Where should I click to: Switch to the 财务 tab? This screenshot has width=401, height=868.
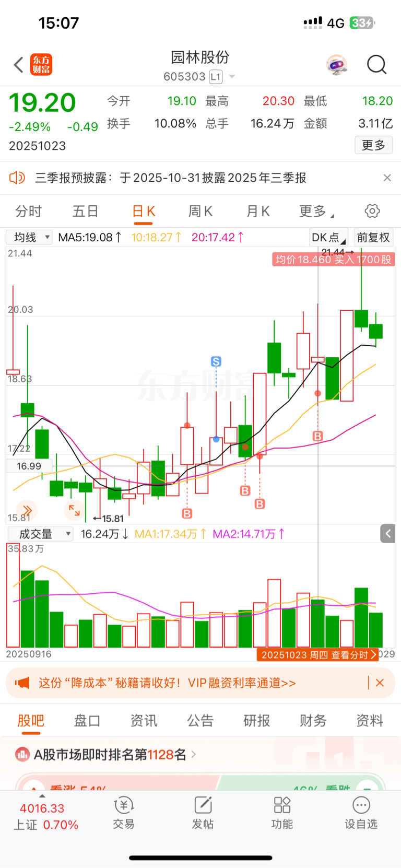(x=313, y=721)
